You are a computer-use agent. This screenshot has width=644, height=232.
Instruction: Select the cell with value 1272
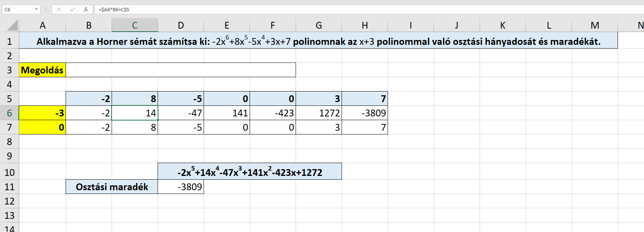[x=319, y=113]
